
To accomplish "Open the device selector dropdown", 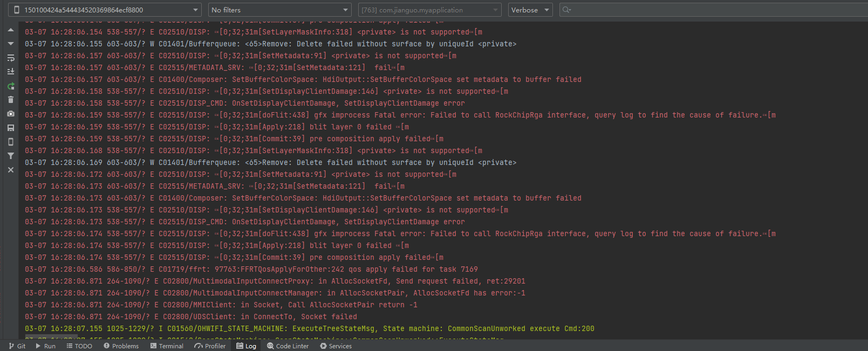I will (106, 10).
